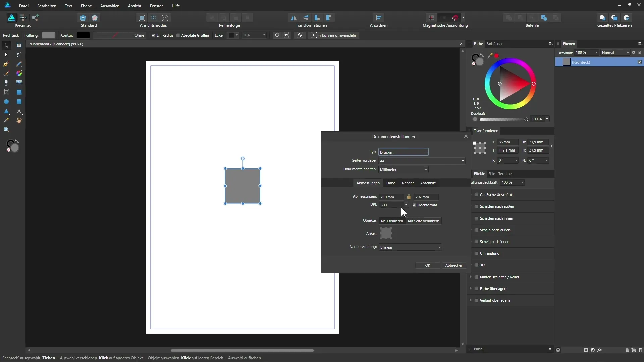Select the Artboard tool
This screenshot has height=362, width=644.
point(19,45)
